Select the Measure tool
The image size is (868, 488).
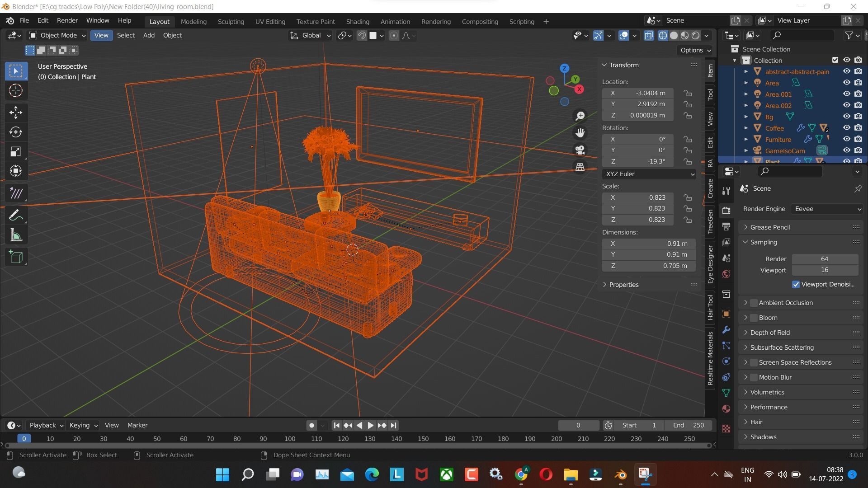point(16,235)
